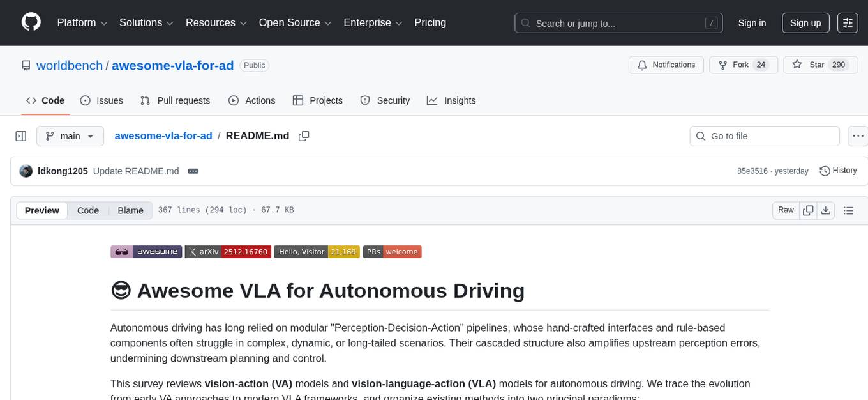The height and width of the screenshot is (400, 868).
Task: Open the main branch selector
Action: (70, 135)
